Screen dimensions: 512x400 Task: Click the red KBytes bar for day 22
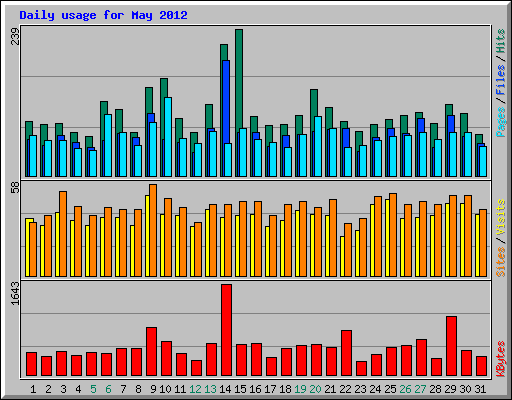click(346, 353)
